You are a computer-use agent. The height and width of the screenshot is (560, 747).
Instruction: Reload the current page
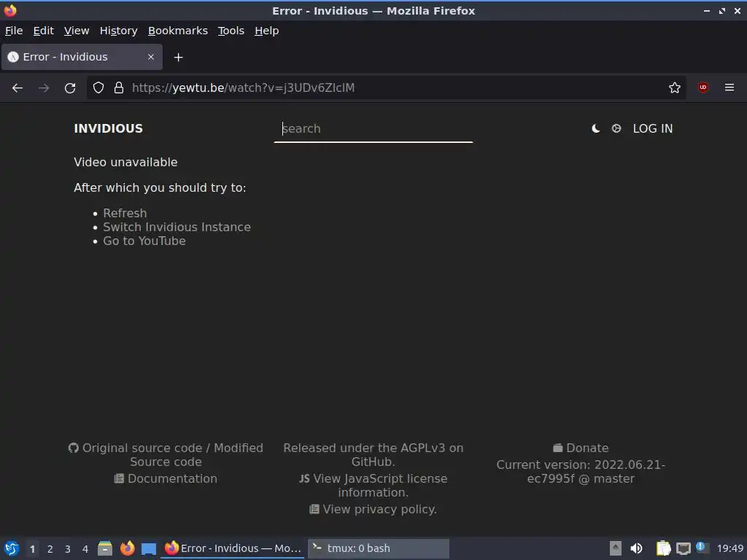pyautogui.click(x=70, y=87)
